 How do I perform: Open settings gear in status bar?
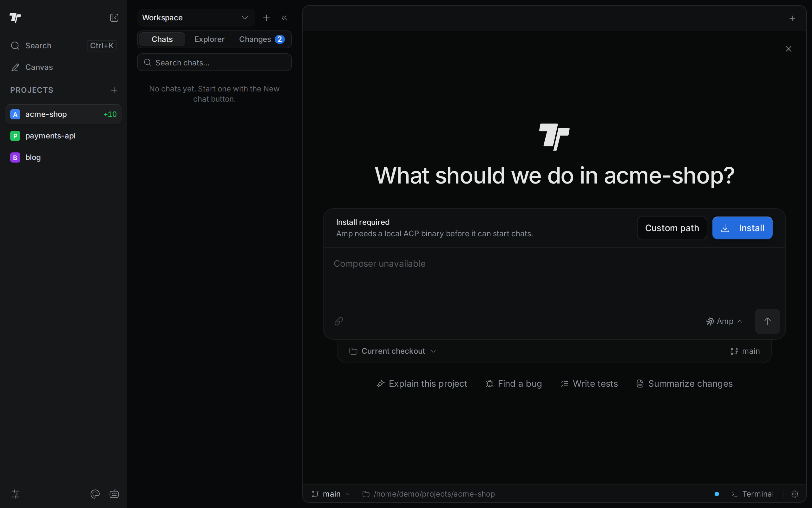point(795,494)
